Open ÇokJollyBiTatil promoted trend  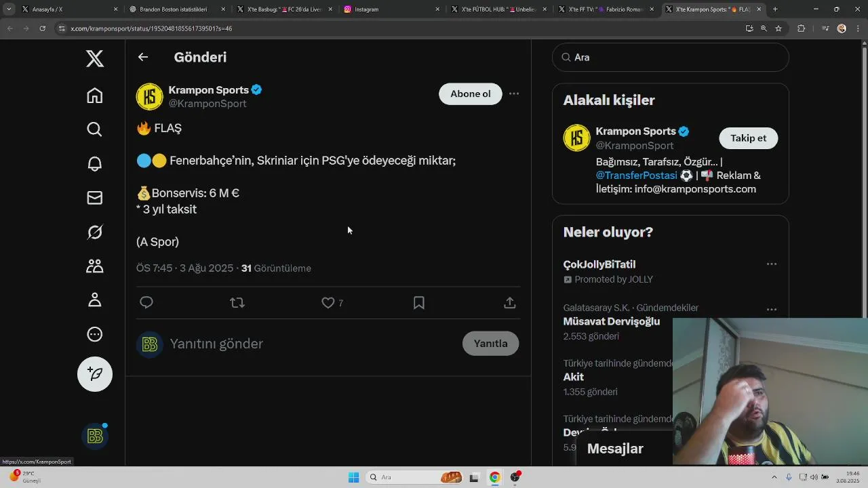point(599,264)
